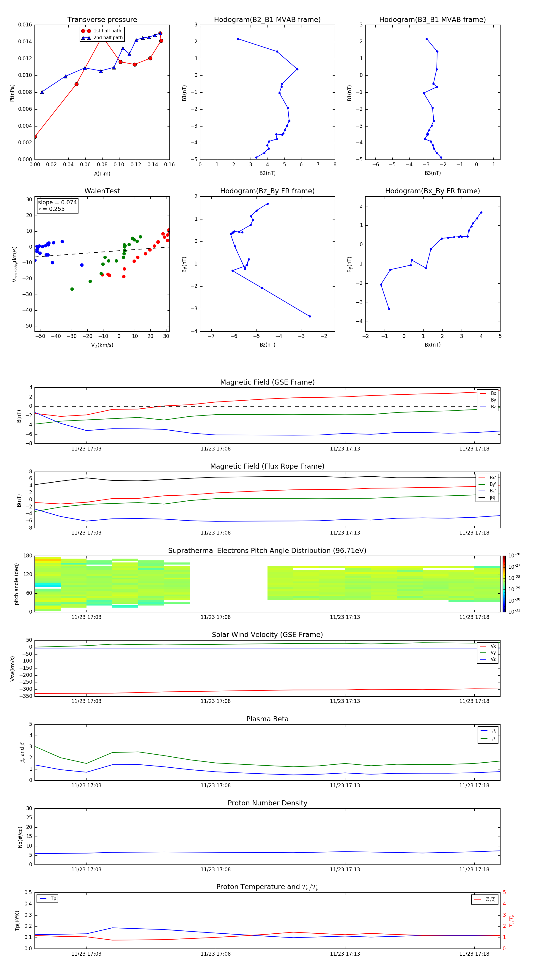Click the 'Bx(nT)' x-axis label
Viewport: 535px width, 980px height.
432,345
